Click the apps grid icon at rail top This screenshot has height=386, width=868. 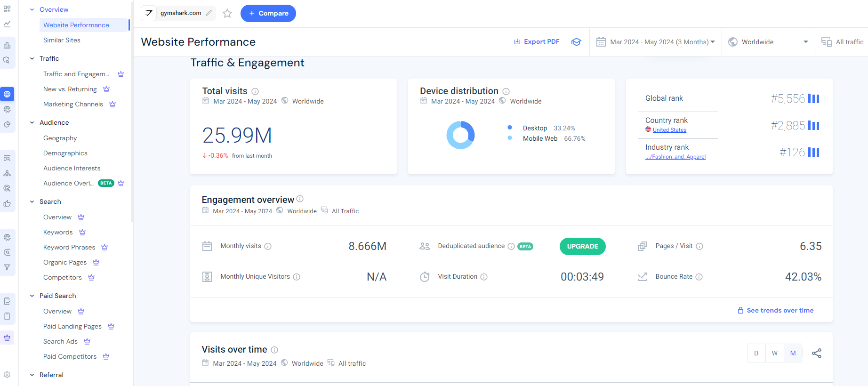coord(7,9)
